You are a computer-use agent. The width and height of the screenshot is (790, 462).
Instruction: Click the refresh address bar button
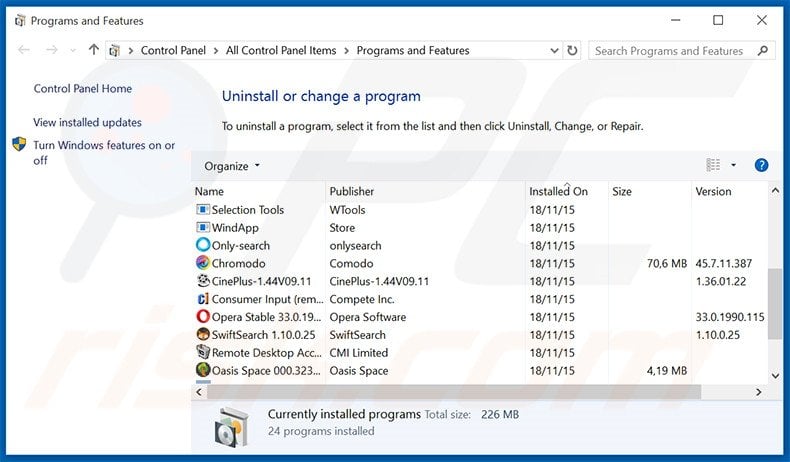[x=572, y=50]
